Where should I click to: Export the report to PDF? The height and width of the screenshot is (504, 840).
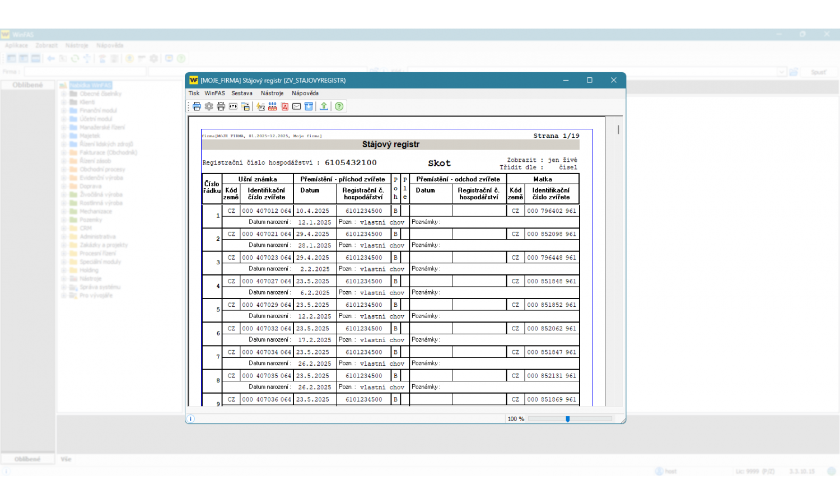tap(285, 106)
